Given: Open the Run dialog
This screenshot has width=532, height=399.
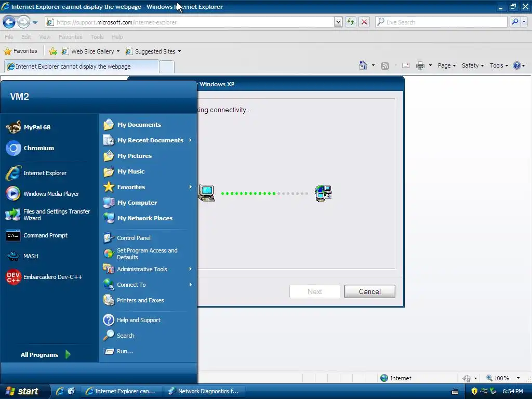Looking at the screenshot, I should tap(118, 351).
